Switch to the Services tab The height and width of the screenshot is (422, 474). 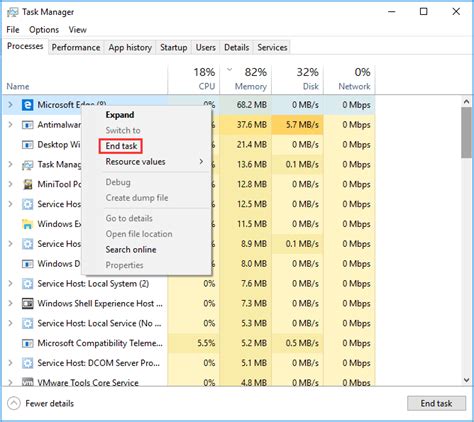(x=272, y=48)
